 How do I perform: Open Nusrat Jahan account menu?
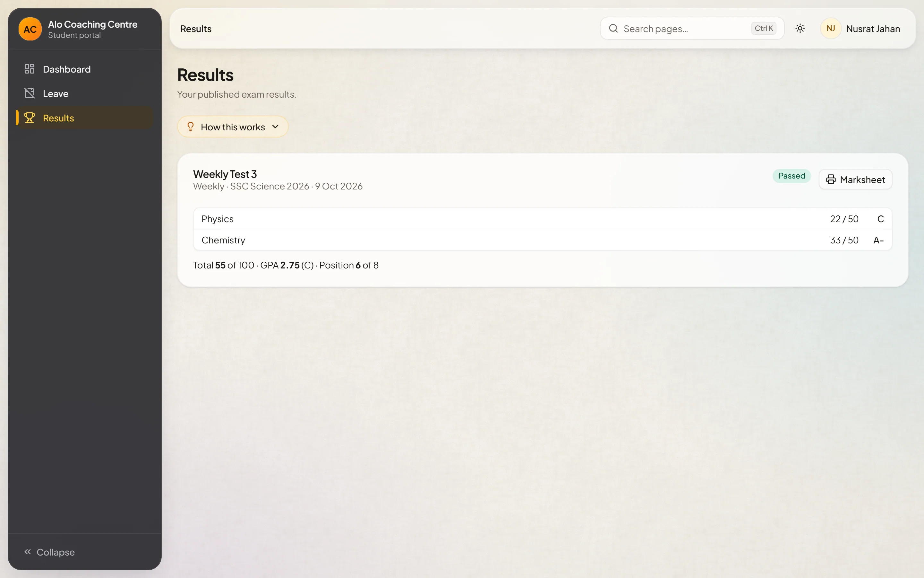(x=860, y=29)
